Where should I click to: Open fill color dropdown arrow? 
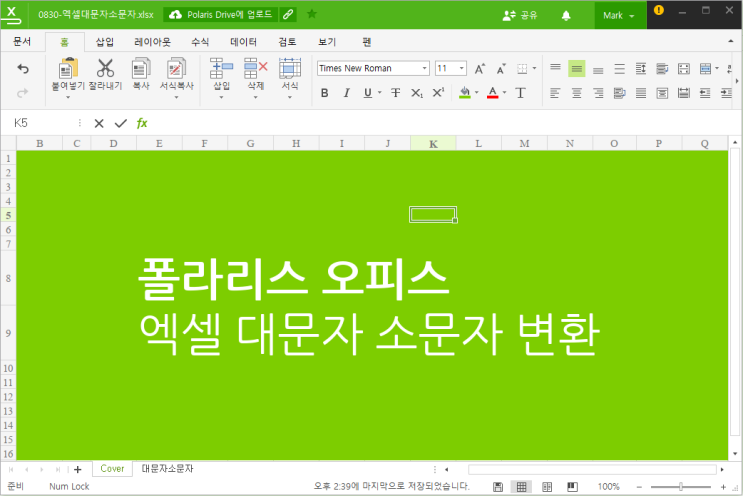pos(477,93)
